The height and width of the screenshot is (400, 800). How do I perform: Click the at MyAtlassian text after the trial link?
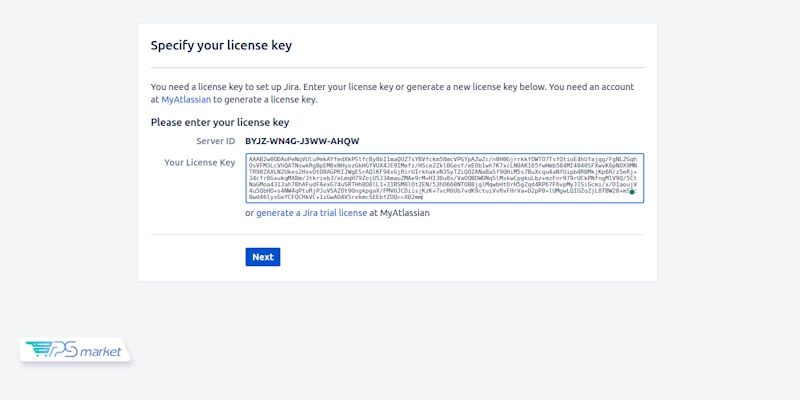pyautogui.click(x=398, y=213)
